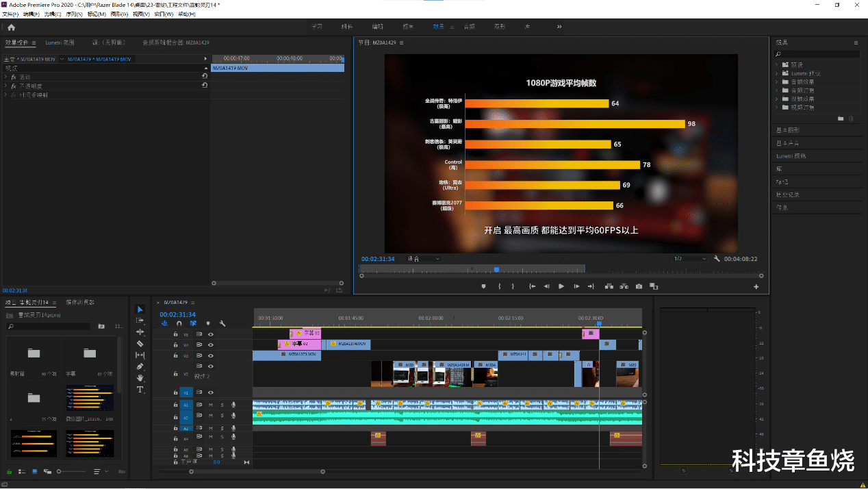This screenshot has height=489, width=868.
Task: Expand Lumetri presets folder in Effects
Action: (x=777, y=73)
